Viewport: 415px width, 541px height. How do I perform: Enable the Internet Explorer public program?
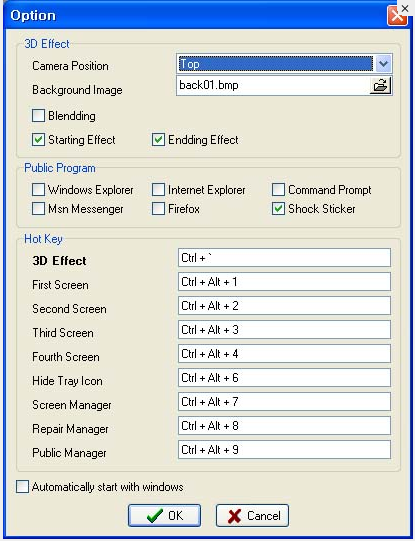(158, 189)
